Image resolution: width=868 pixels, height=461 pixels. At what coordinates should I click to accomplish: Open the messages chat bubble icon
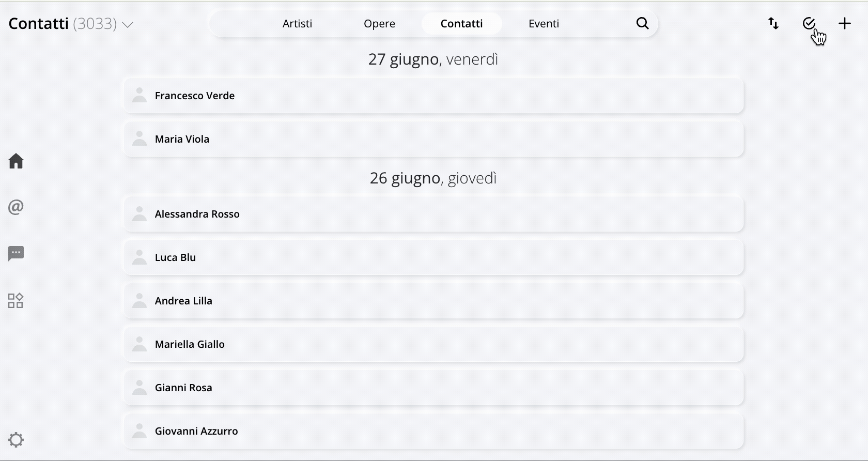point(16,254)
